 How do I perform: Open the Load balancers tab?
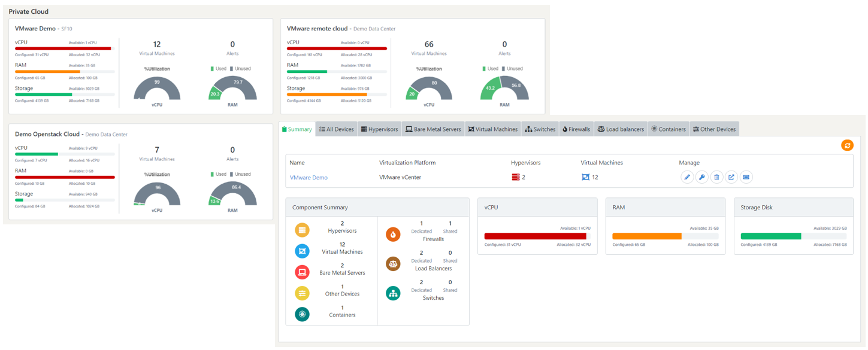click(621, 129)
